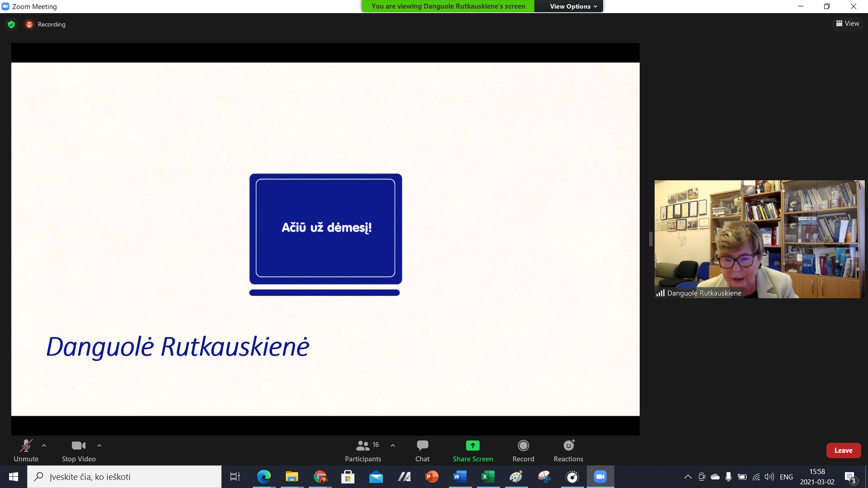Stop the video camera
This screenshot has width=868, height=488.
pos(79,450)
